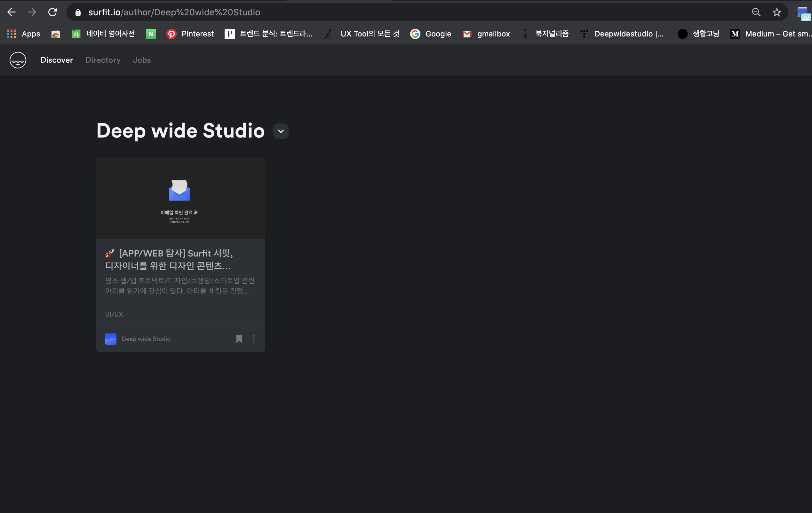The image size is (812, 513).
Task: Star this page with the bookmark icon
Action: point(776,12)
